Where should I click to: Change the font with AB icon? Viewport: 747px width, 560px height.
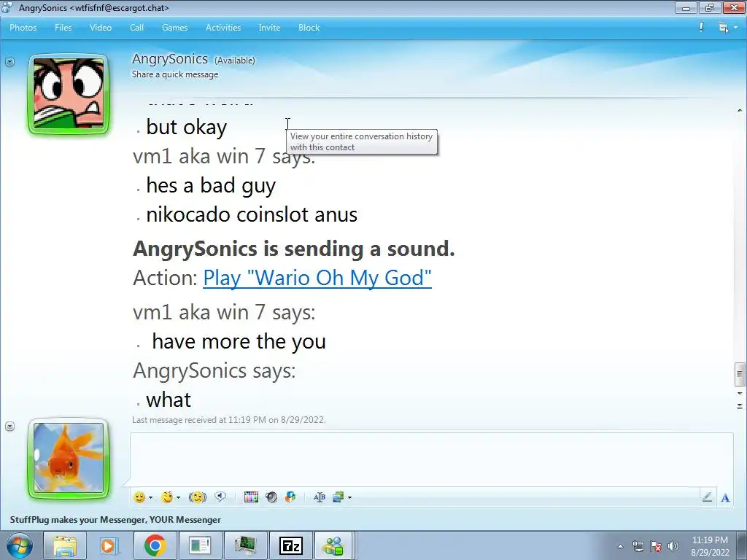point(320,497)
